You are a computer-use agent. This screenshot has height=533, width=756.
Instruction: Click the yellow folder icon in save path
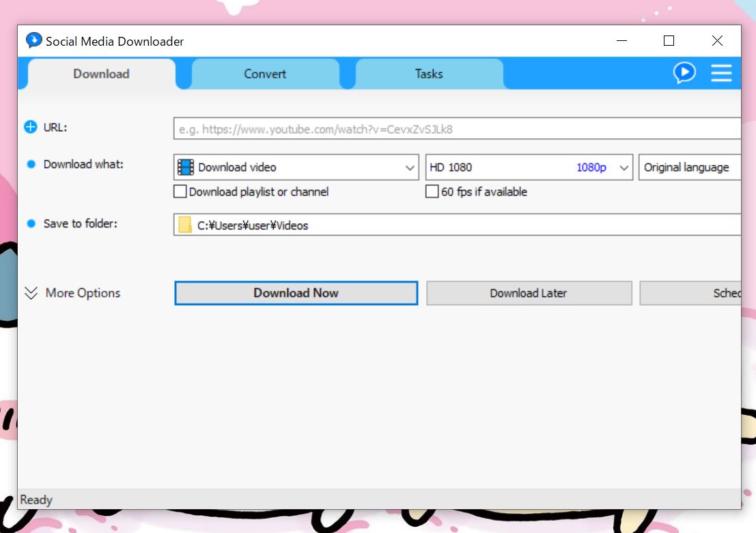(184, 225)
